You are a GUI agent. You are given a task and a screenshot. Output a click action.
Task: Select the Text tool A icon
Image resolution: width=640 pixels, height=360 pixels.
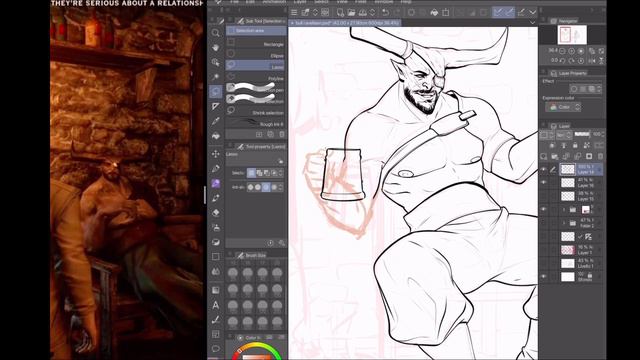coord(216,305)
